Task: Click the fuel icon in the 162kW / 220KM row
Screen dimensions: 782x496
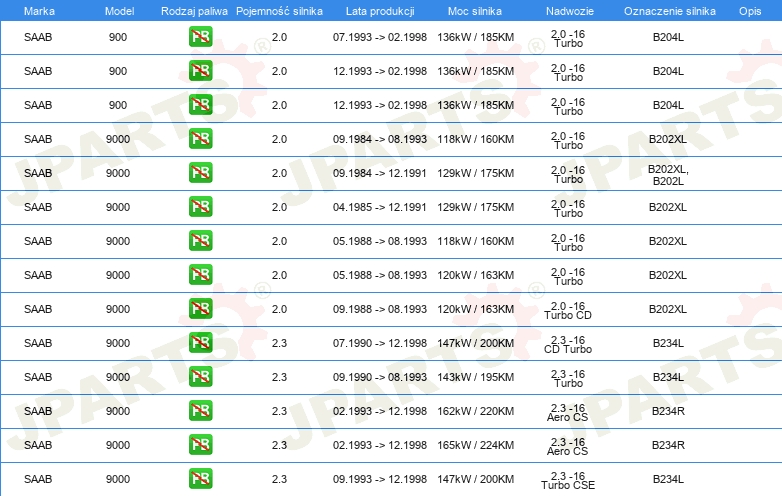Action: point(200,411)
